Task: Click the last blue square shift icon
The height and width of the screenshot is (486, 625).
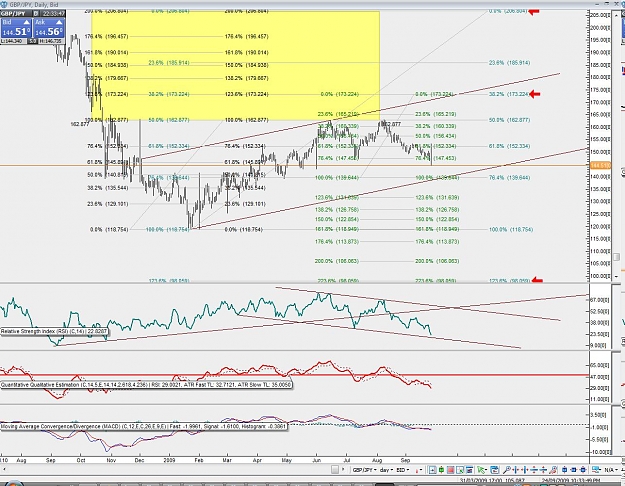Action: pyautogui.click(x=583, y=470)
